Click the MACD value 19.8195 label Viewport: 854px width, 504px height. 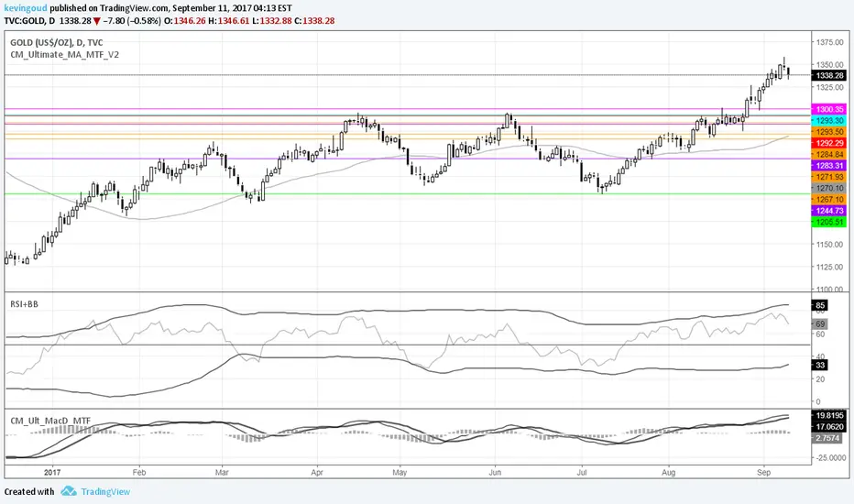click(829, 415)
